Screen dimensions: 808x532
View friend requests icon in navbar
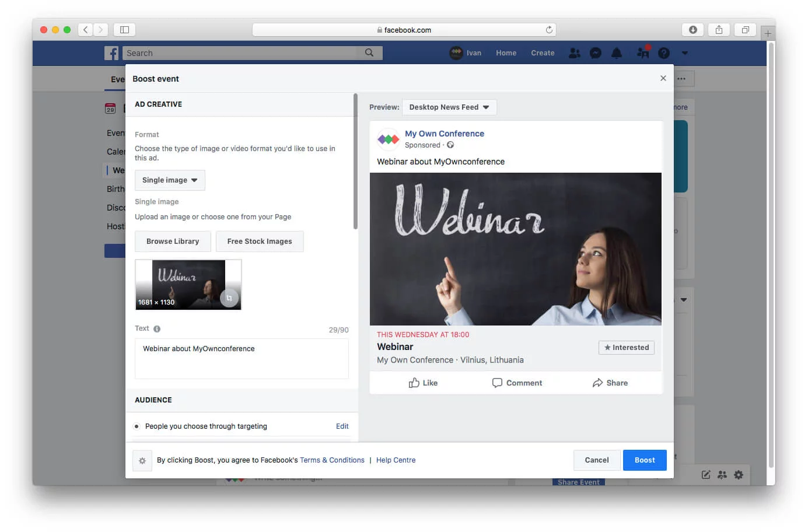pos(574,53)
